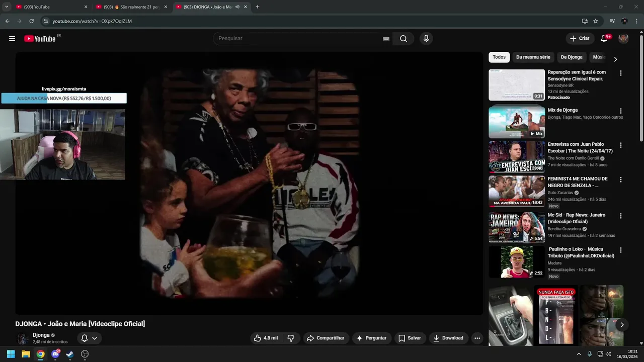Share the video with Compartilhar

[x=326, y=338]
